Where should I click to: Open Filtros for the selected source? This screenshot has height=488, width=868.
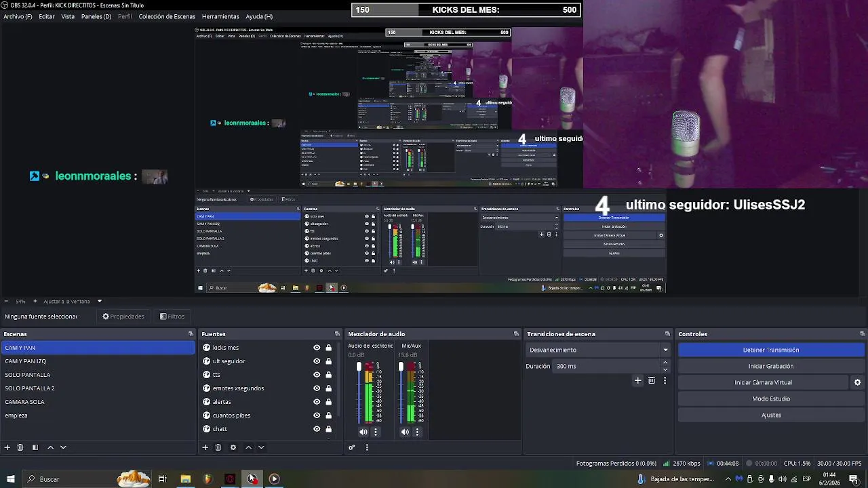(172, 317)
